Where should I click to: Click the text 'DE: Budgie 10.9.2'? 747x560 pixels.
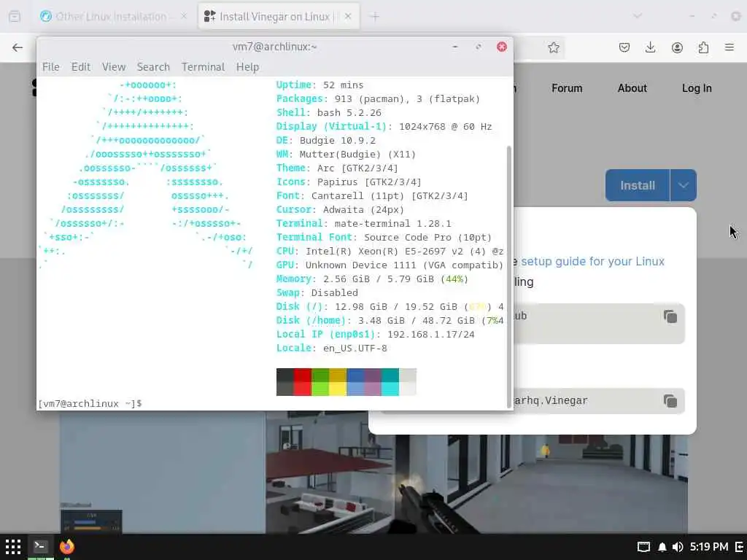326,141
